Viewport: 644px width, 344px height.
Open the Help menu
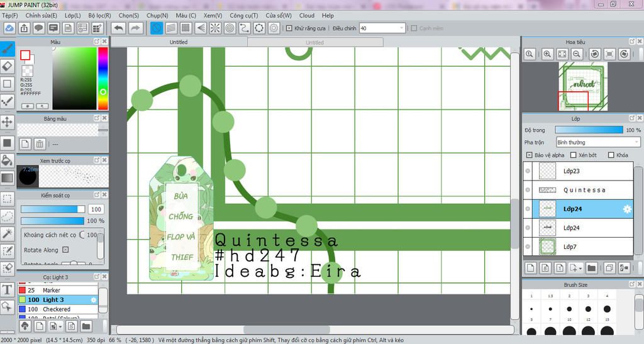click(328, 16)
